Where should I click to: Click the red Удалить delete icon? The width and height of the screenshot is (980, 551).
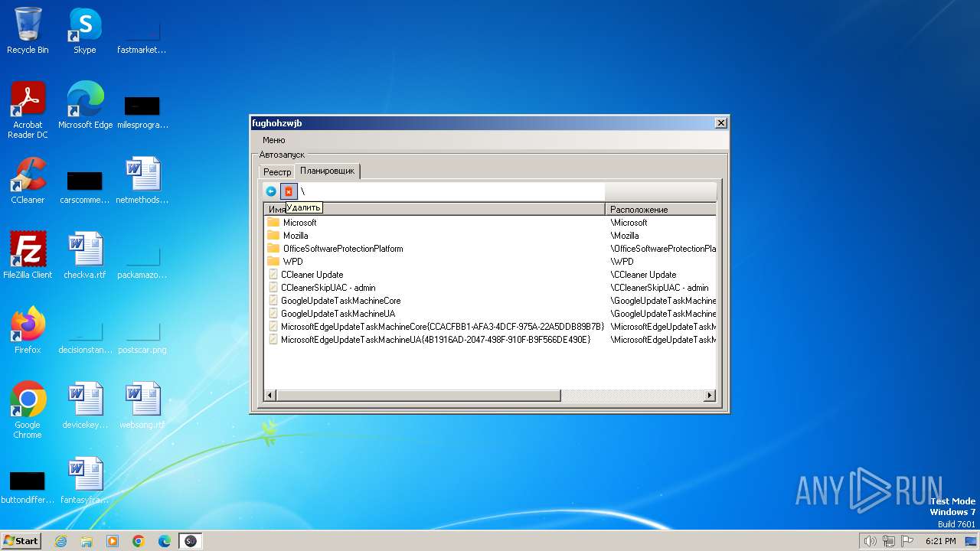[x=289, y=191]
